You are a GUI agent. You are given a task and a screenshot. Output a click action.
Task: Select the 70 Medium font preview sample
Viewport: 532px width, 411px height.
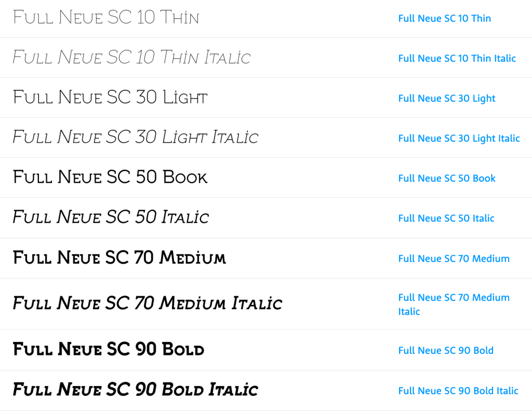[119, 257]
